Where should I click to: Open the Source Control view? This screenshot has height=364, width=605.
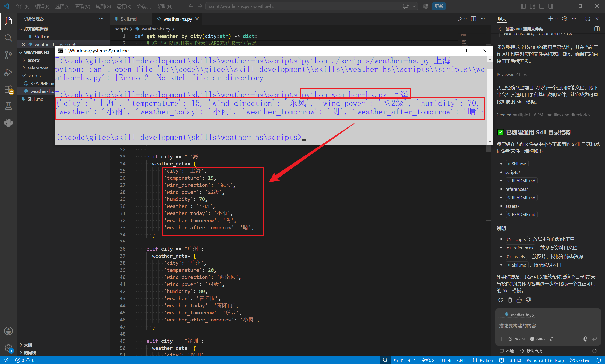tap(8, 55)
